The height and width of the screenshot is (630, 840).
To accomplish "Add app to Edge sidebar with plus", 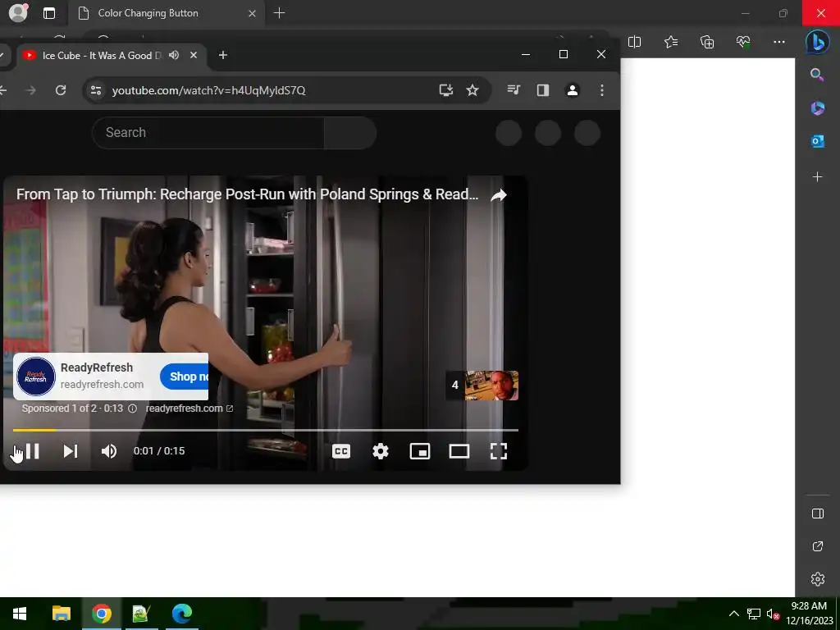I will (x=818, y=177).
